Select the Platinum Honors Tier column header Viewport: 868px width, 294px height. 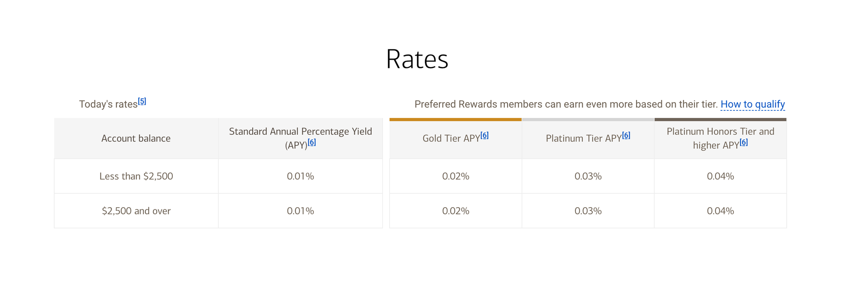pos(720,138)
